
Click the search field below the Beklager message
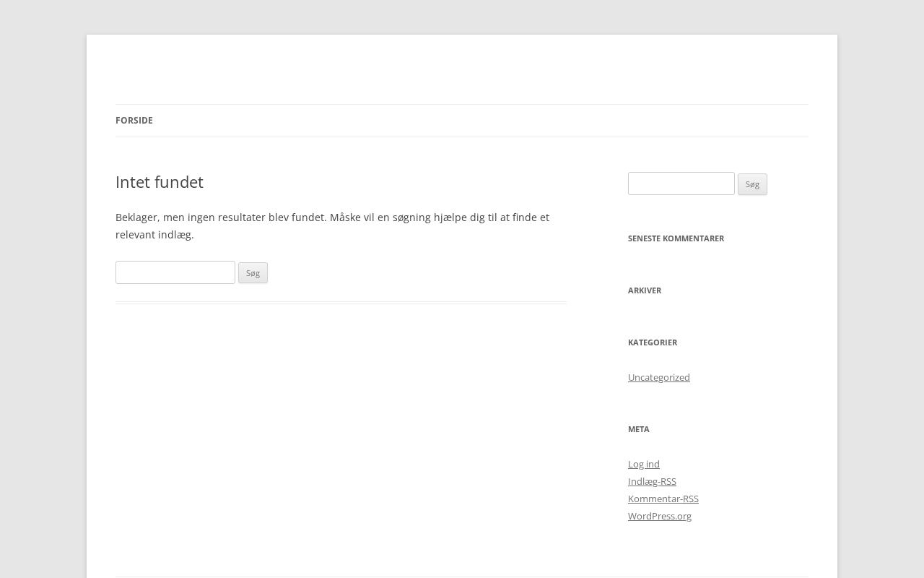175,272
